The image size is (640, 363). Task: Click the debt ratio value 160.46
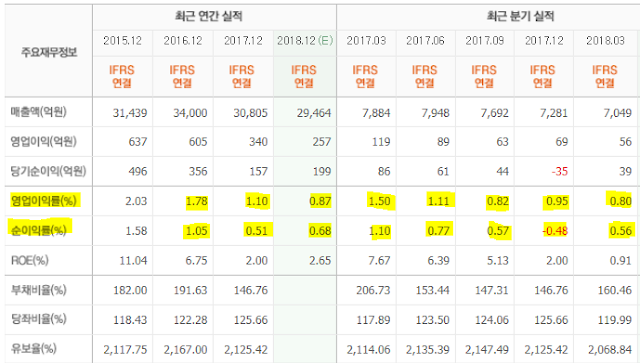(x=615, y=290)
